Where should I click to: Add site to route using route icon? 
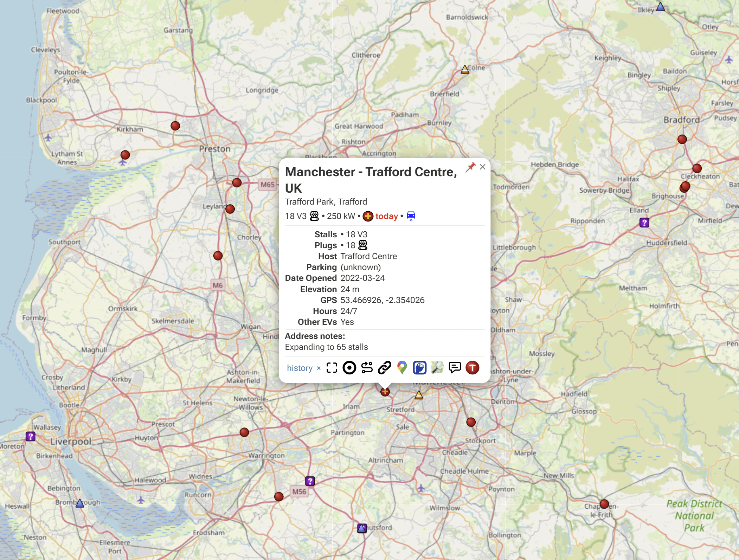(x=367, y=368)
